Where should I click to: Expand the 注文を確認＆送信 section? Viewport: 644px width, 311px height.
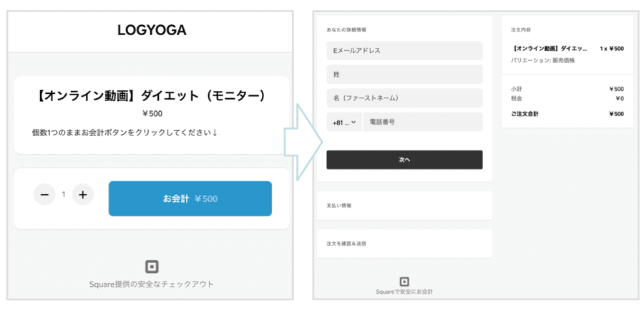coord(404,244)
